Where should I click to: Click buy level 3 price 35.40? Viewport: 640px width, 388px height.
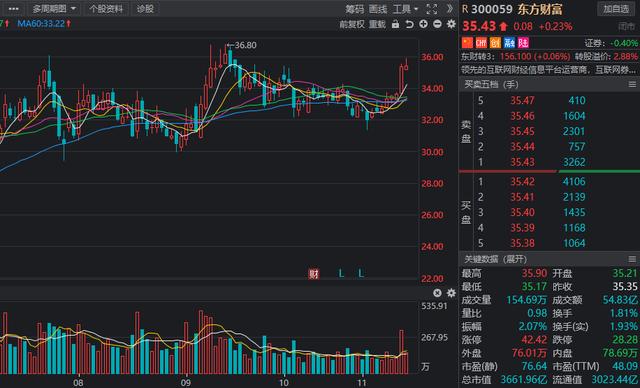pyautogui.click(x=522, y=213)
